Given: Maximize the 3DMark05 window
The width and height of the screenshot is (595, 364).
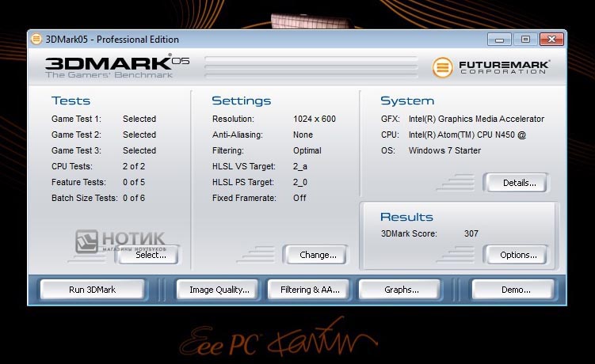Looking at the screenshot, I should point(525,40).
